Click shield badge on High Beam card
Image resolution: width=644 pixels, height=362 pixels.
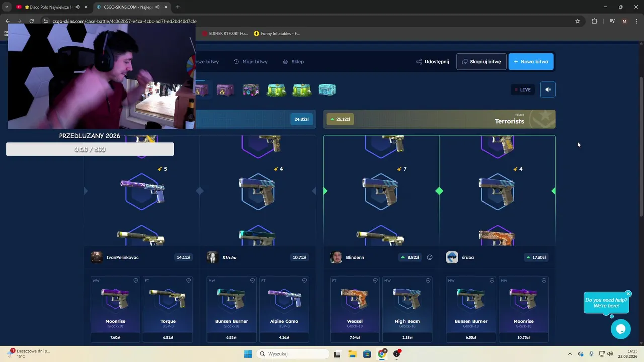(x=428, y=280)
